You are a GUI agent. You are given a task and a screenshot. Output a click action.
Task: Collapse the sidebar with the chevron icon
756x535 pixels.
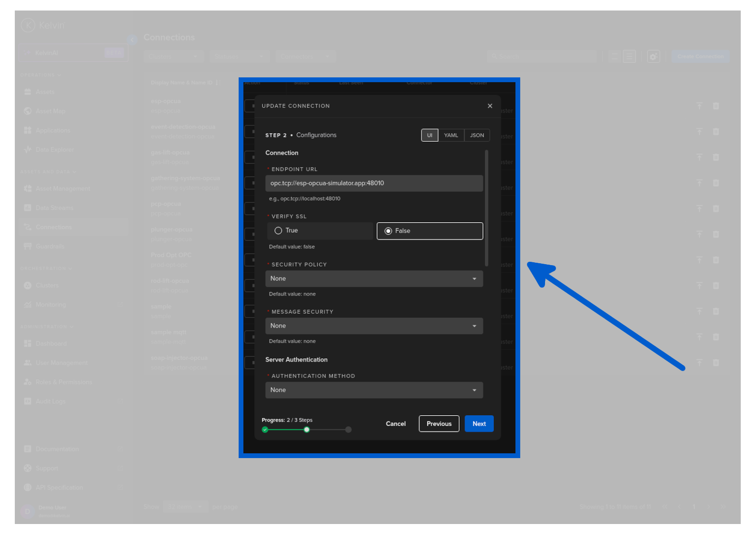pyautogui.click(x=132, y=40)
